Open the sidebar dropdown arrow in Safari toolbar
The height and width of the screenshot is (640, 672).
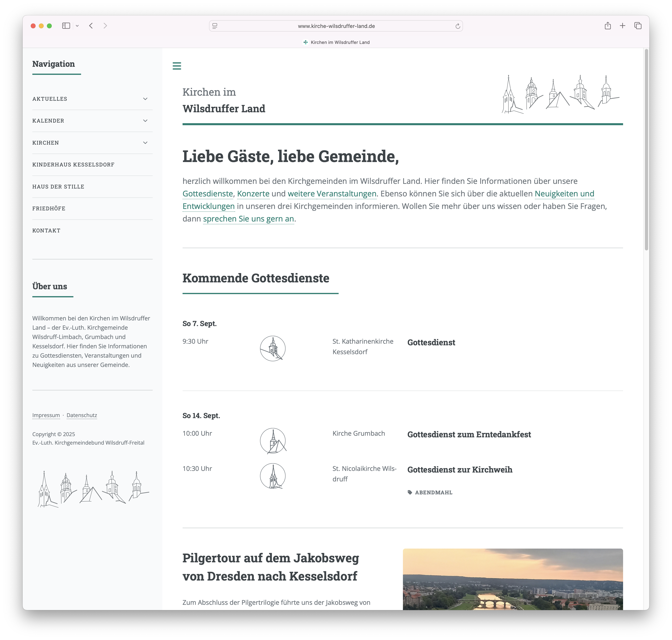[x=77, y=26]
